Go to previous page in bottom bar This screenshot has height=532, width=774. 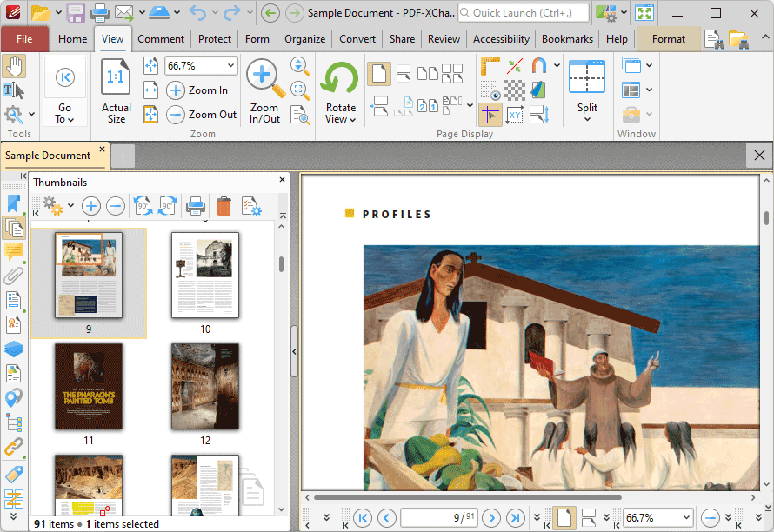[386, 518]
